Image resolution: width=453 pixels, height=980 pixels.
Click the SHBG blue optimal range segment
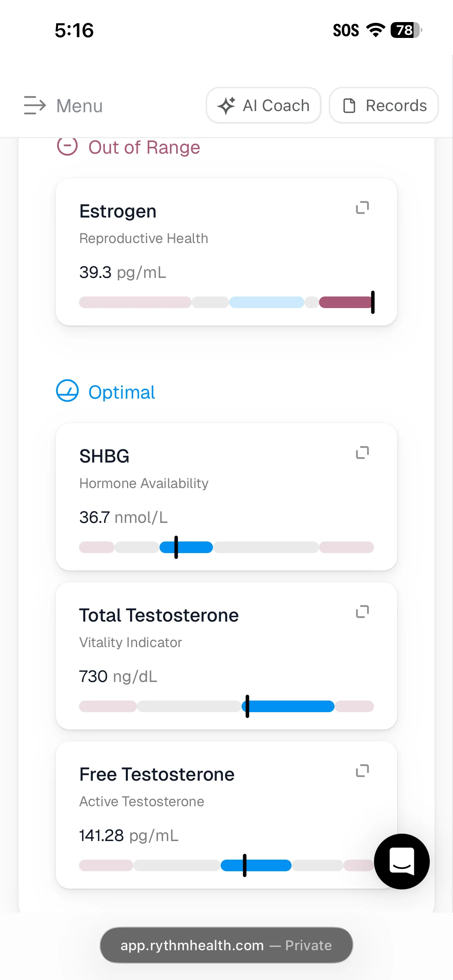186,547
